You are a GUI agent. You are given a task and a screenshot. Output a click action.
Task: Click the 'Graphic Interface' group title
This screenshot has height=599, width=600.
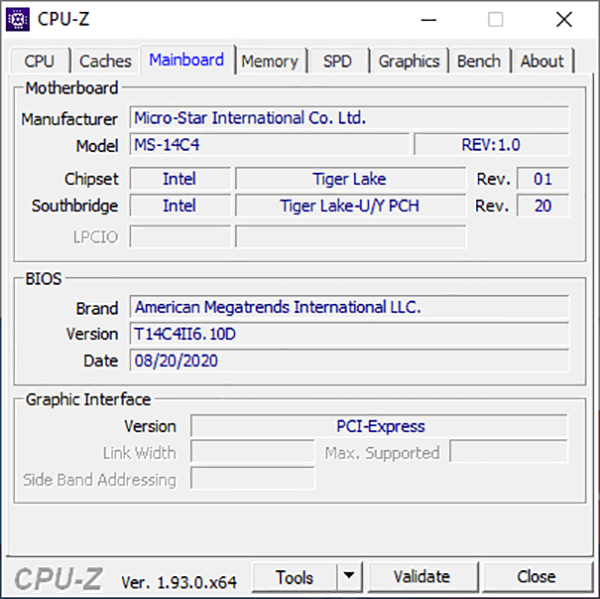coord(88,400)
